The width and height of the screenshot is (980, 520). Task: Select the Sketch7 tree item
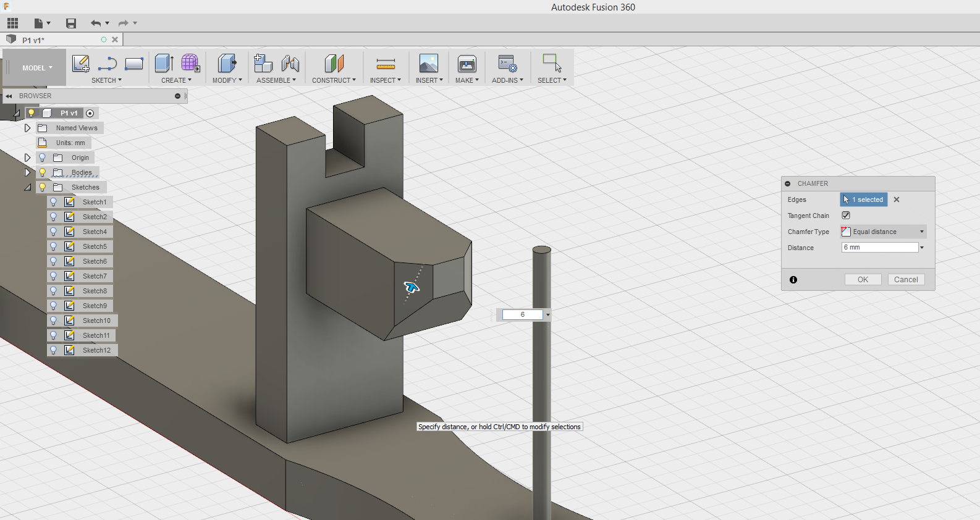pyautogui.click(x=95, y=276)
